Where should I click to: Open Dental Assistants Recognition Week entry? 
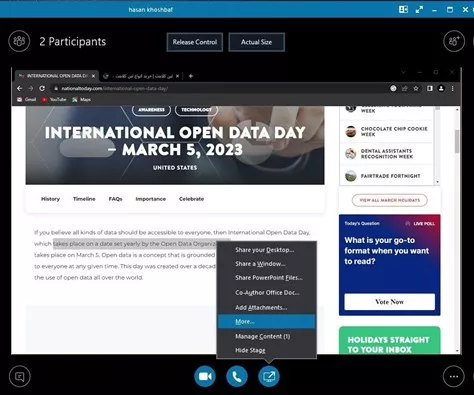(387, 154)
